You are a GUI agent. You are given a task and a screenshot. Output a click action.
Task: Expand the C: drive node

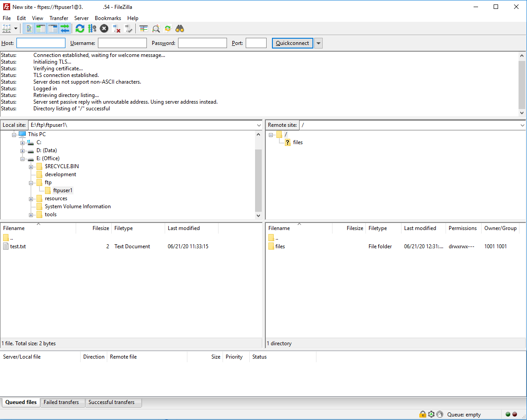pos(23,142)
